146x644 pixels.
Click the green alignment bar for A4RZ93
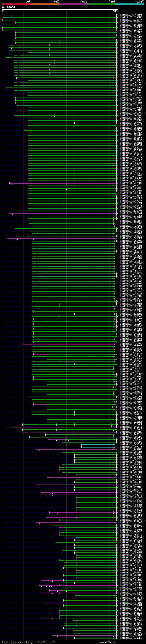point(60,15)
